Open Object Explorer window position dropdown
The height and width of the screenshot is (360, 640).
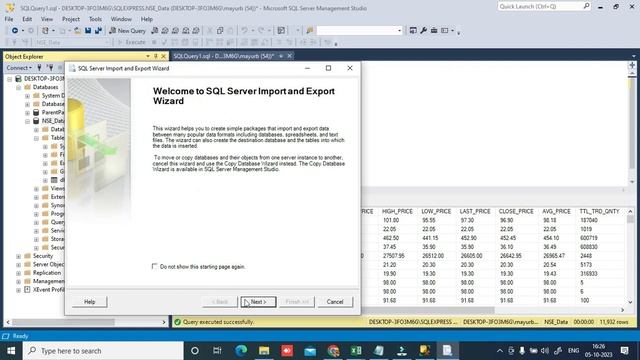pos(148,56)
